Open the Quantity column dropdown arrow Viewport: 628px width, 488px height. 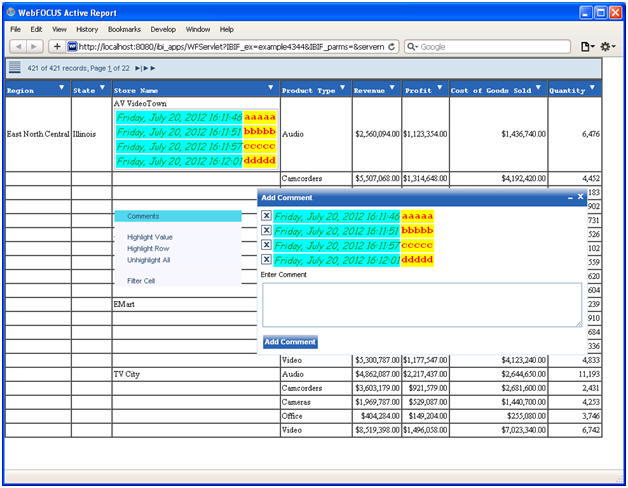tap(592, 87)
